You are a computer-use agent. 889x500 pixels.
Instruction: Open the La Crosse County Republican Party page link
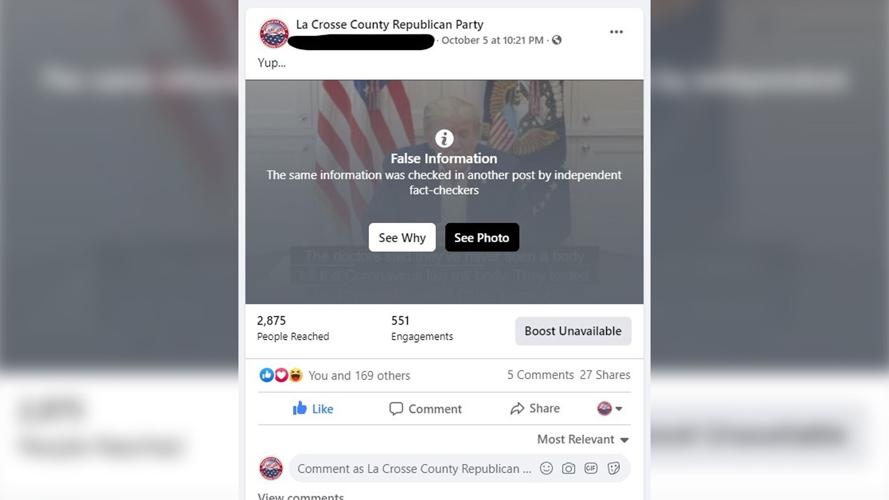tap(390, 24)
